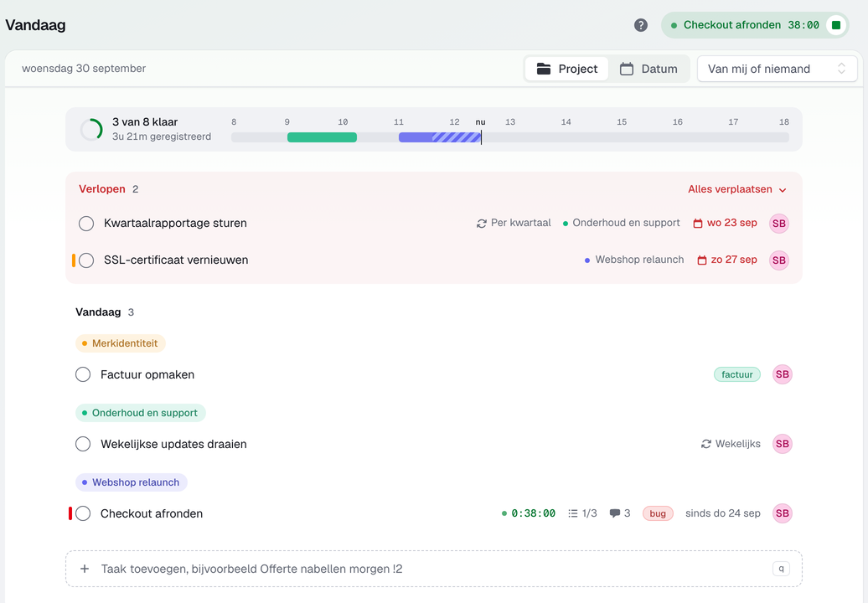
Task: Focus the Taak toevoegen input field
Action: 434,569
